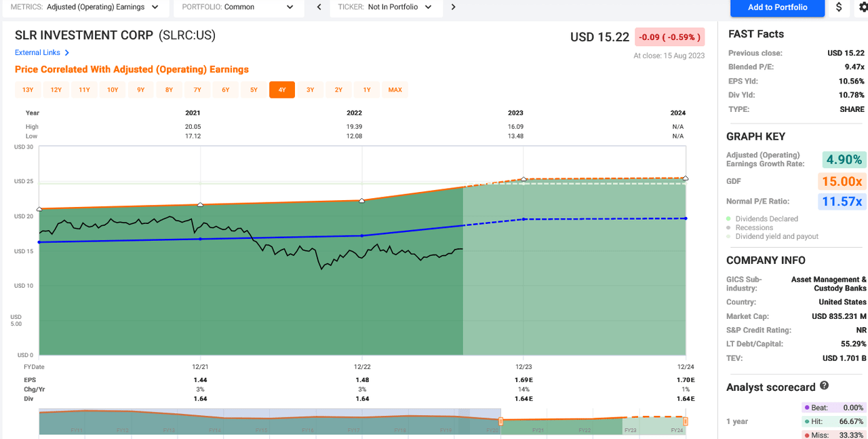Switch to the 1Y time period
The image size is (868, 439).
367,89
